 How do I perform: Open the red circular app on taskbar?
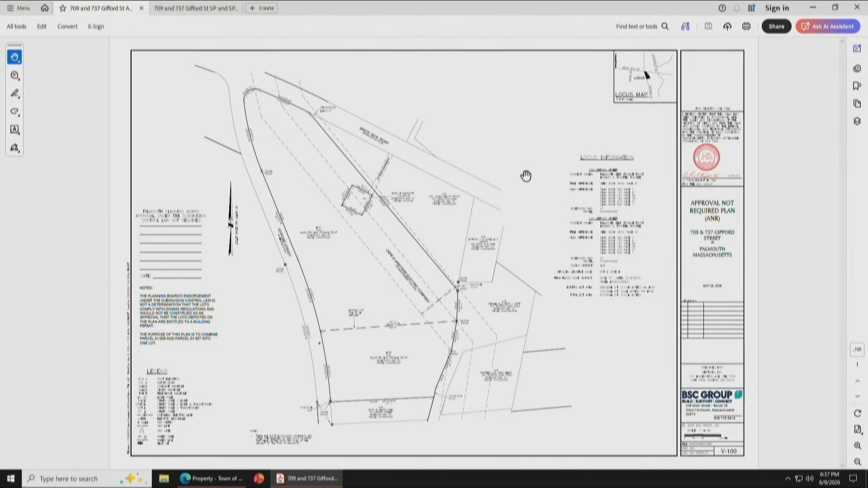(259, 479)
